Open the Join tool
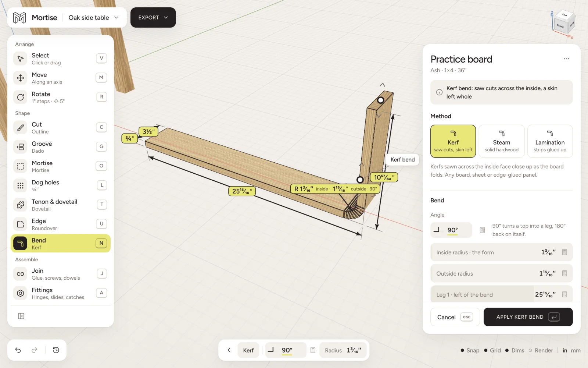 (x=61, y=274)
